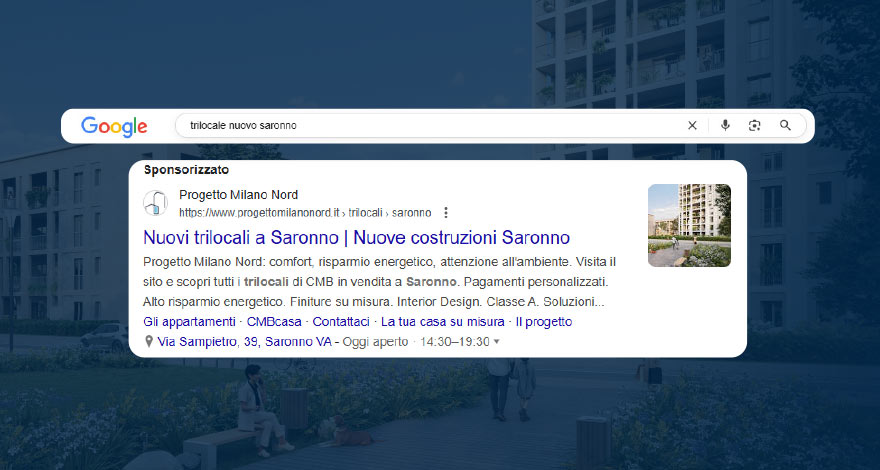Viewport: 880px width, 470px height.
Task: Click the Google logo
Action: [114, 126]
